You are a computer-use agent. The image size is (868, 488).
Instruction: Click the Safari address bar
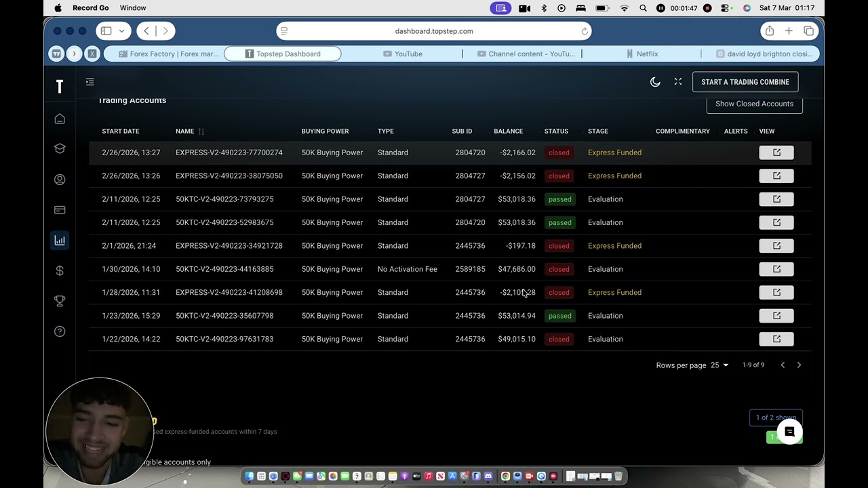pyautogui.click(x=434, y=31)
